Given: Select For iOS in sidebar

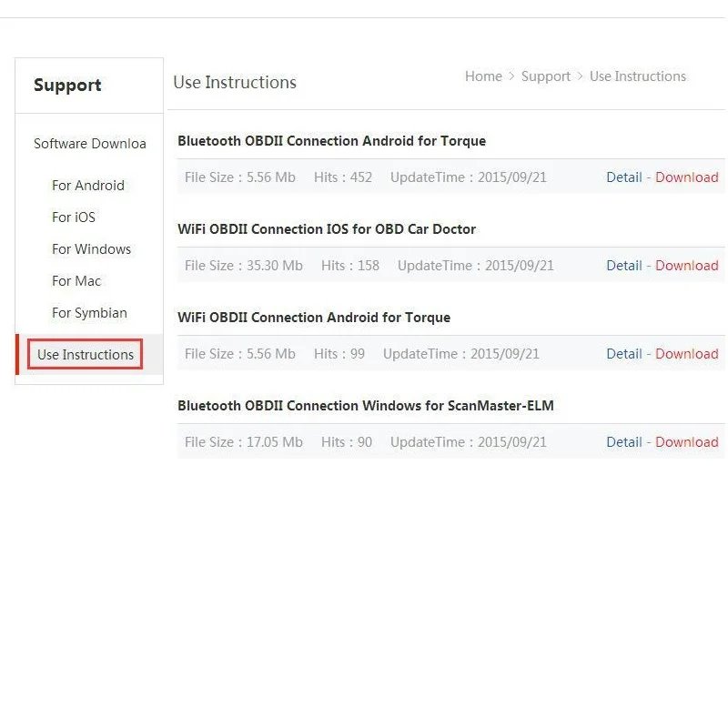Looking at the screenshot, I should tap(74, 217).
